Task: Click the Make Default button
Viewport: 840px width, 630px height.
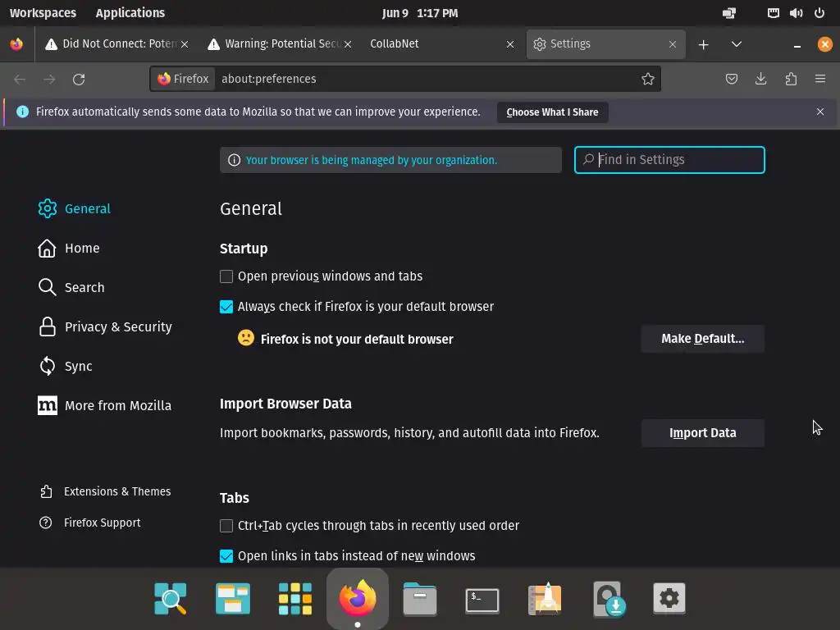Action: 702,339
